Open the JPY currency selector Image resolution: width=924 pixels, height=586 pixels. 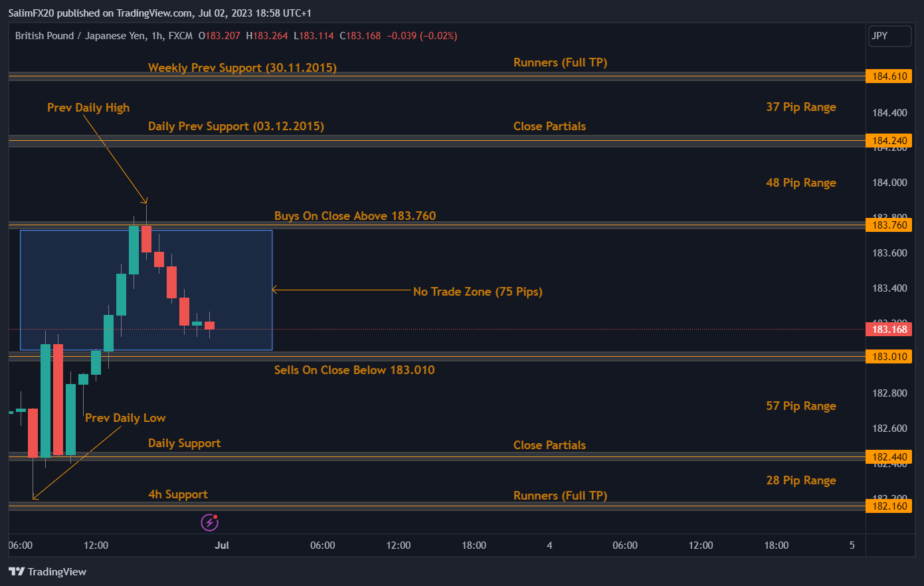pyautogui.click(x=889, y=36)
